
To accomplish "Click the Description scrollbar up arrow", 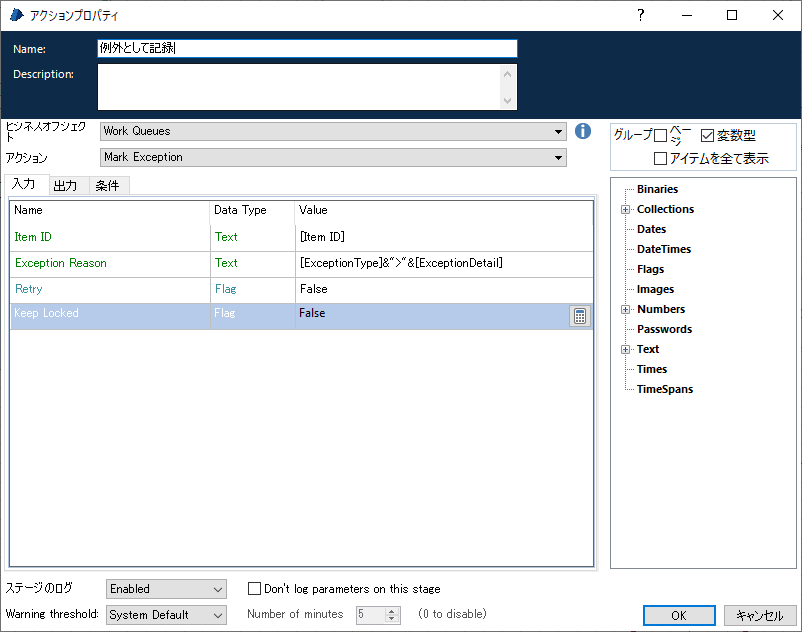I will [x=507, y=74].
